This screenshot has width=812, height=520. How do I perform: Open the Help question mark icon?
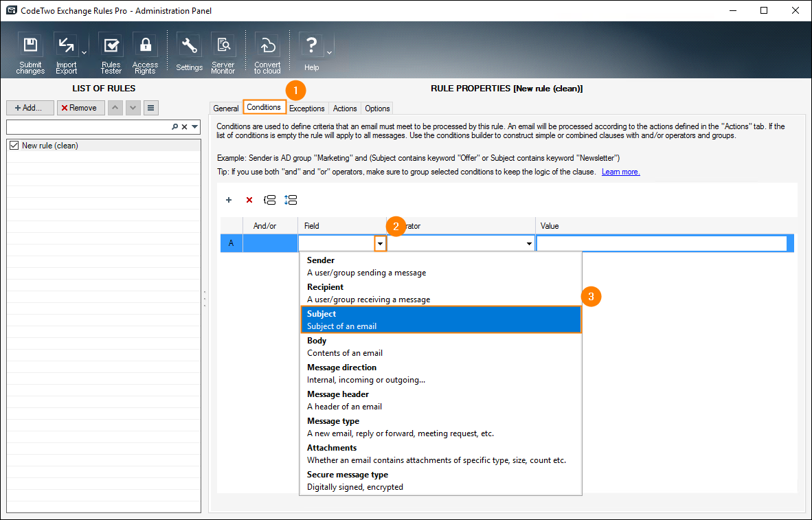coord(311,52)
